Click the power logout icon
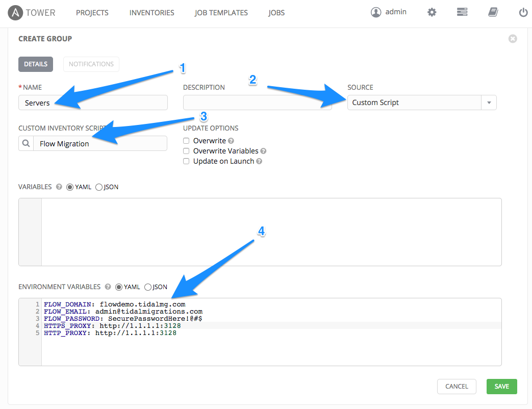532x409 pixels. pos(523,13)
